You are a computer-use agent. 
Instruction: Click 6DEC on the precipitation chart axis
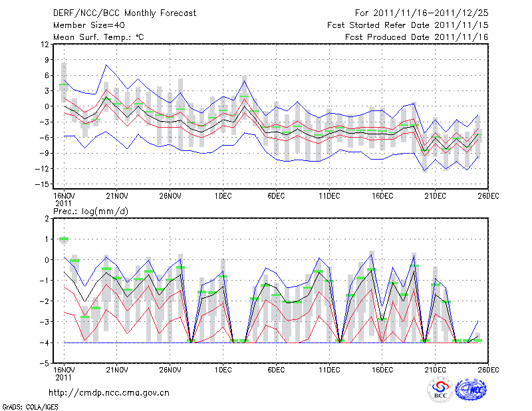pyautogui.click(x=276, y=370)
